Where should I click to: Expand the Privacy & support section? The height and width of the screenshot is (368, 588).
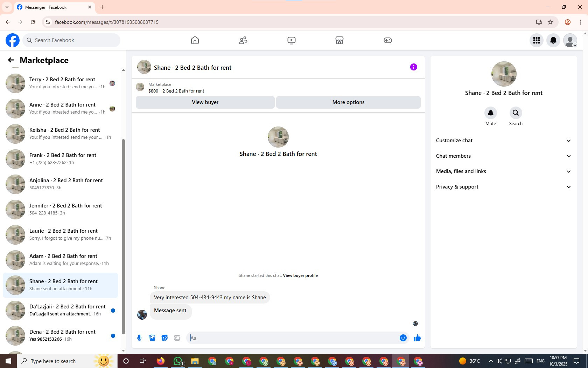504,187
